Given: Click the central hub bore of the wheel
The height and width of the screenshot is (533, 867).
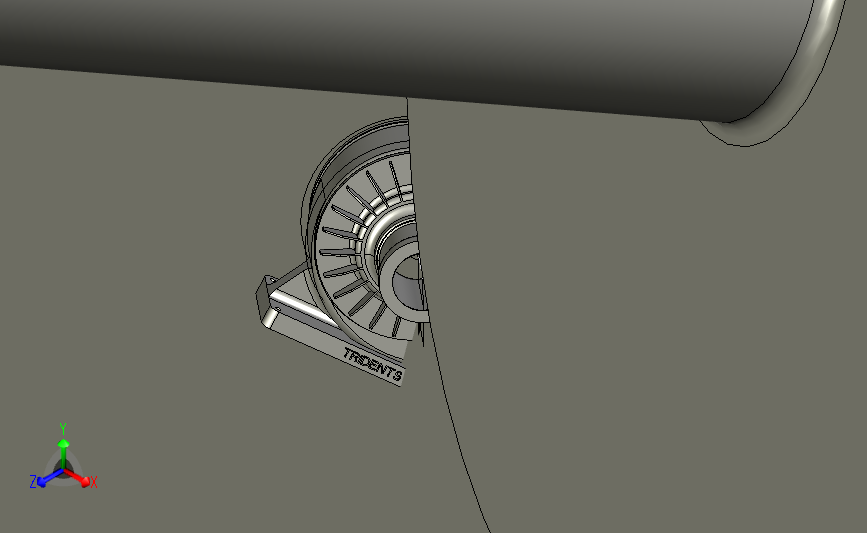Looking at the screenshot, I should (408, 285).
